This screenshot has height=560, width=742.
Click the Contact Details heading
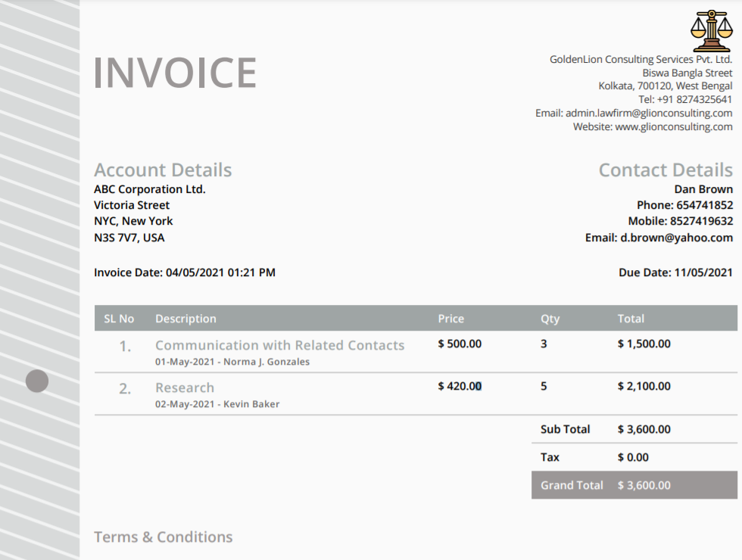pyautogui.click(x=666, y=170)
